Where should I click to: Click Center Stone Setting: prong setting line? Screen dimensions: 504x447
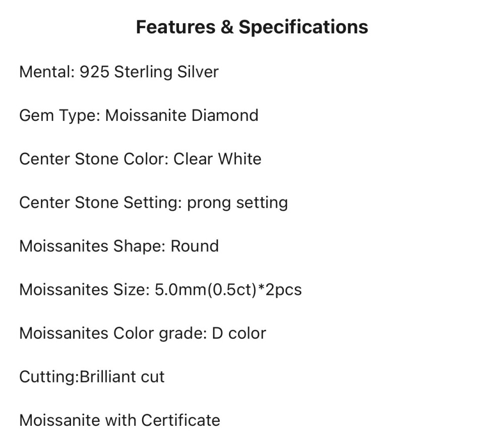154,203
